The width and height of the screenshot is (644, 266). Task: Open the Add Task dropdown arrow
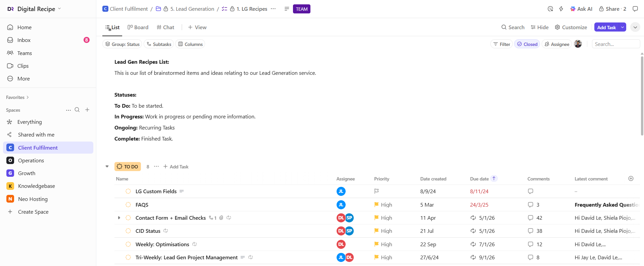pos(623,27)
